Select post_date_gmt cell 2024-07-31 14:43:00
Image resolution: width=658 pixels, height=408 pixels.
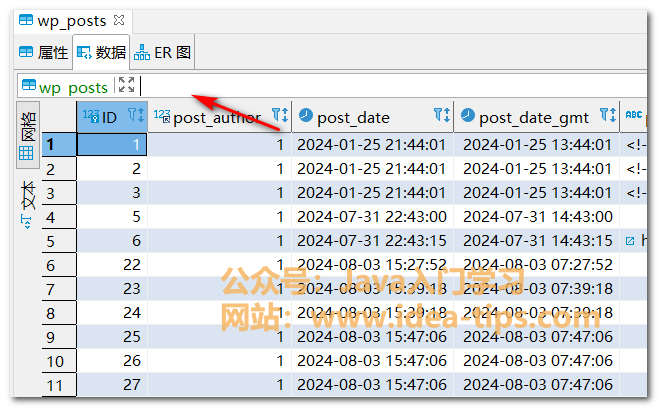[536, 217]
